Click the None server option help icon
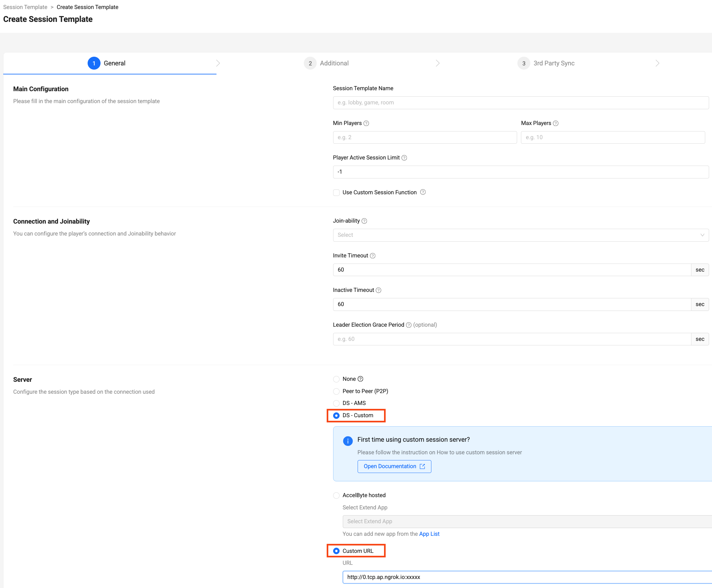 pos(361,379)
